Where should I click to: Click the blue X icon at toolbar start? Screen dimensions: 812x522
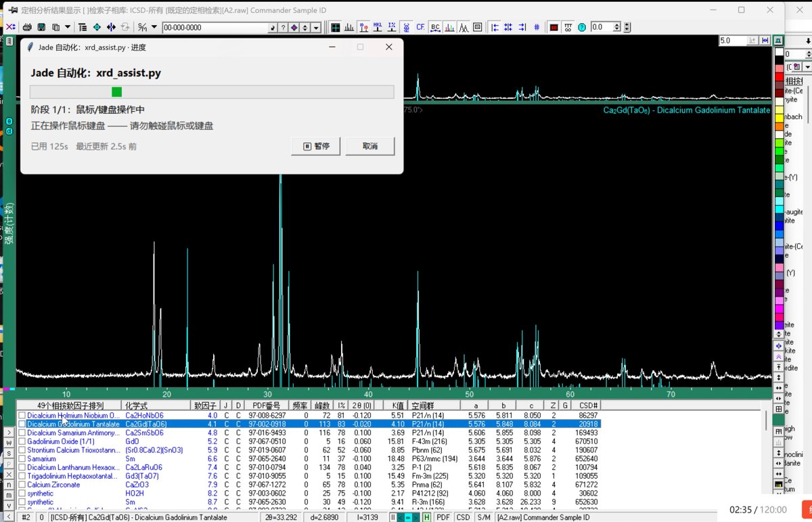[10, 27]
